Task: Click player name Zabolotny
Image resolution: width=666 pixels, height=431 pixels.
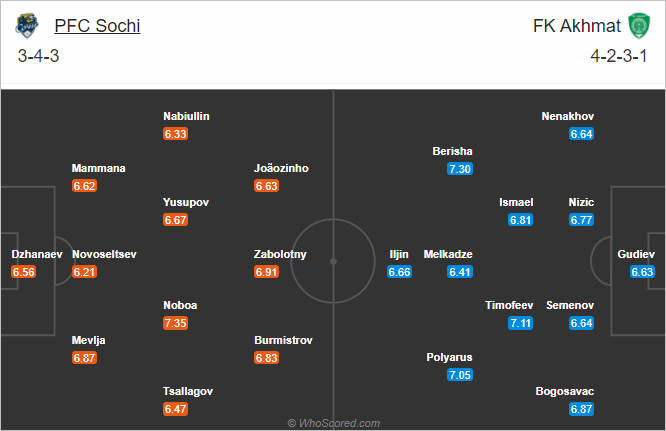Action: (x=280, y=254)
